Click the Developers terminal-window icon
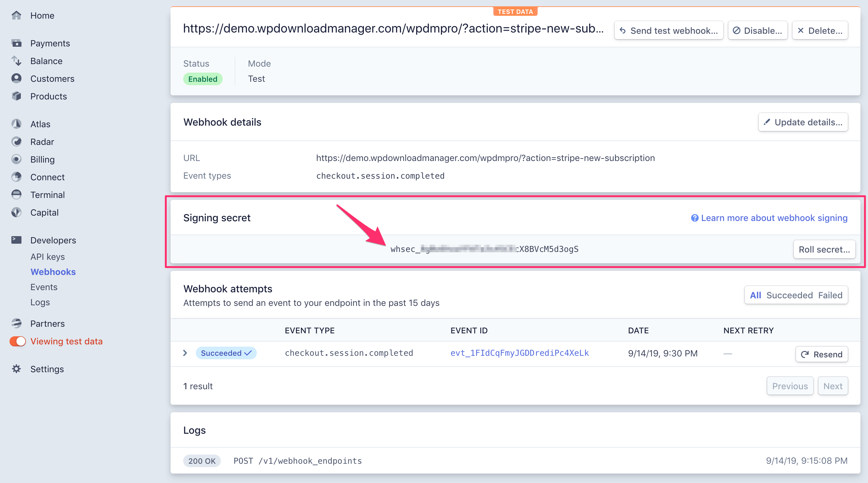Screen dimensions: 868x483 click(x=16, y=240)
